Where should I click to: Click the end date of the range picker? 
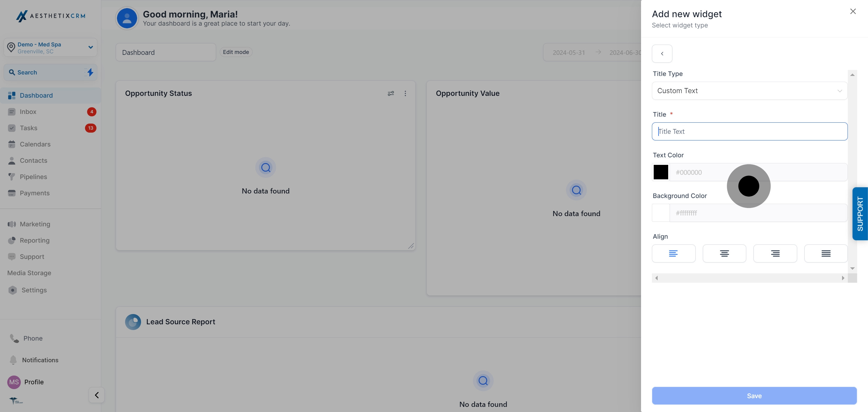pos(625,52)
